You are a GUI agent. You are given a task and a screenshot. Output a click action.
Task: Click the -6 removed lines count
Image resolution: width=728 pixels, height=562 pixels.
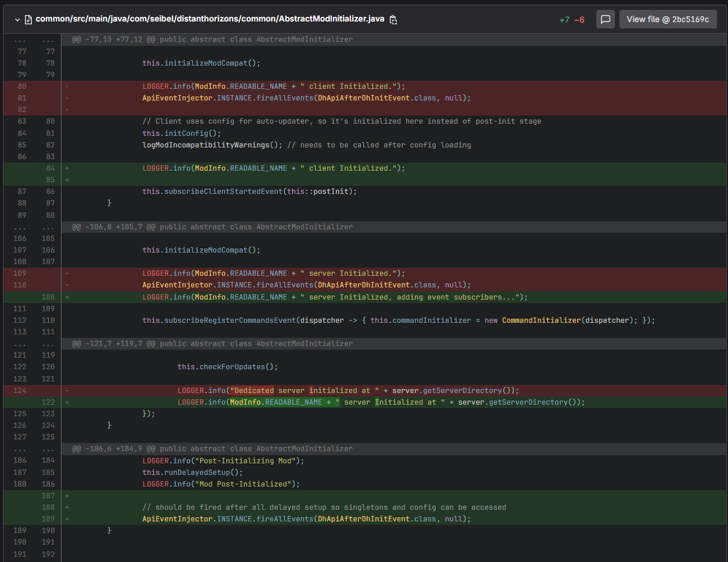pos(579,20)
